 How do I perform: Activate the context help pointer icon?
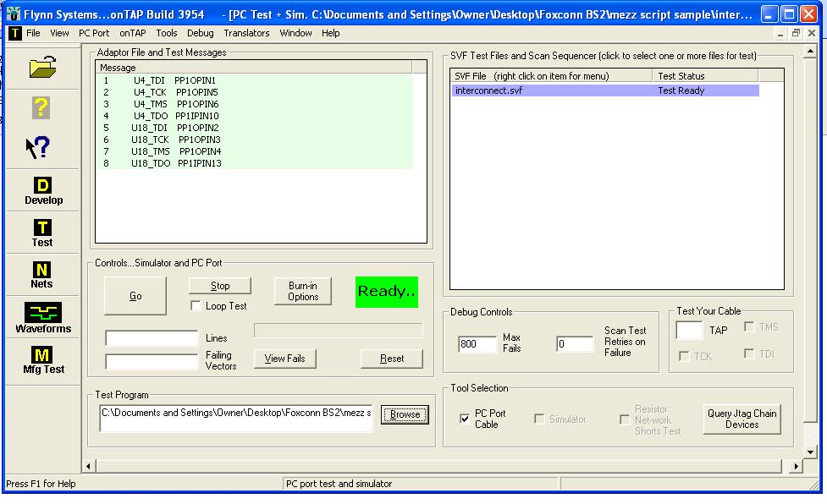38,148
